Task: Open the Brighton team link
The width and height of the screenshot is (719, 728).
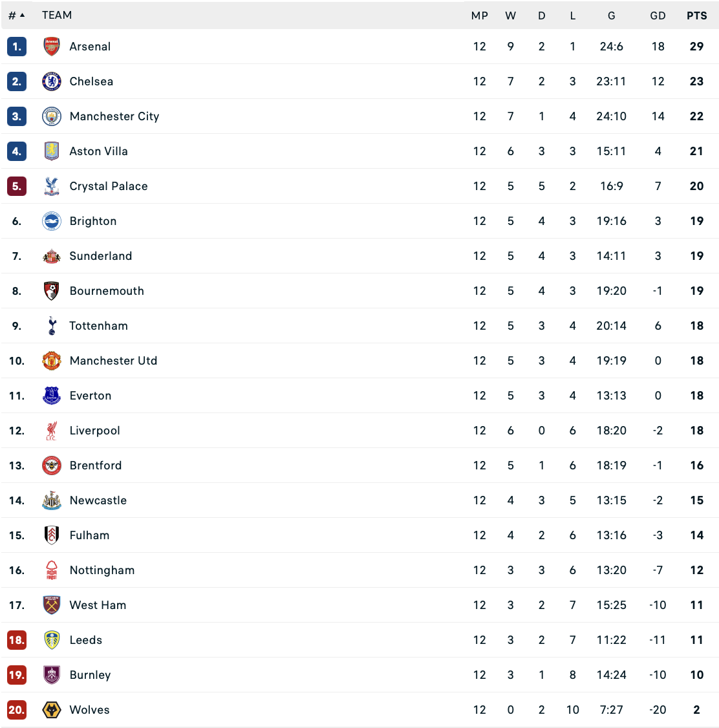Action: (x=93, y=221)
